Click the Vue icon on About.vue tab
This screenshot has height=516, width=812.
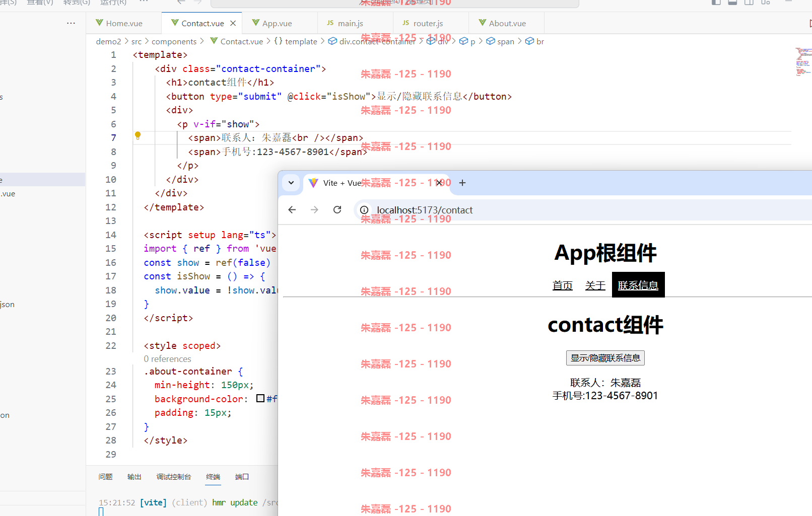[483, 23]
